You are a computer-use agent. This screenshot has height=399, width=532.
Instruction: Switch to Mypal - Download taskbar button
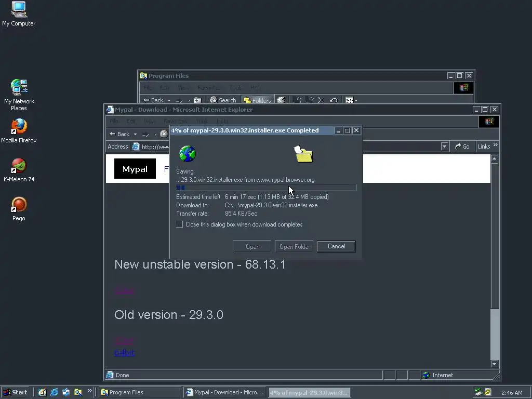click(x=225, y=392)
